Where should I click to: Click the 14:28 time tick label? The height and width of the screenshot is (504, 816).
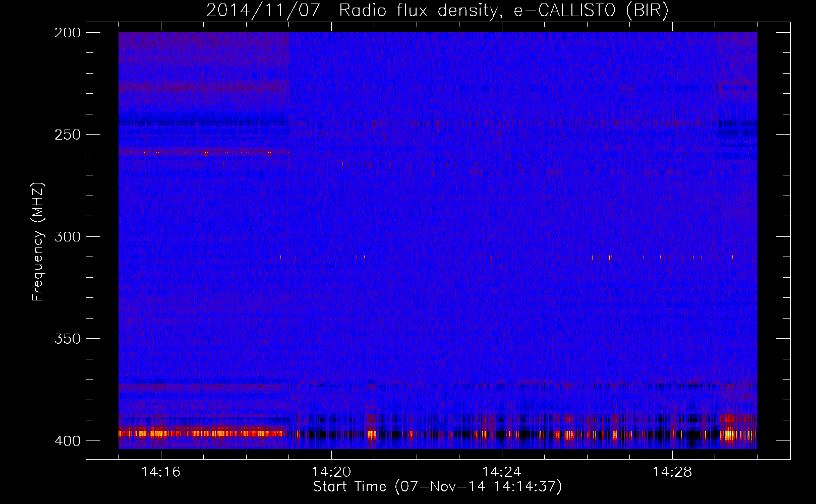[x=672, y=472]
